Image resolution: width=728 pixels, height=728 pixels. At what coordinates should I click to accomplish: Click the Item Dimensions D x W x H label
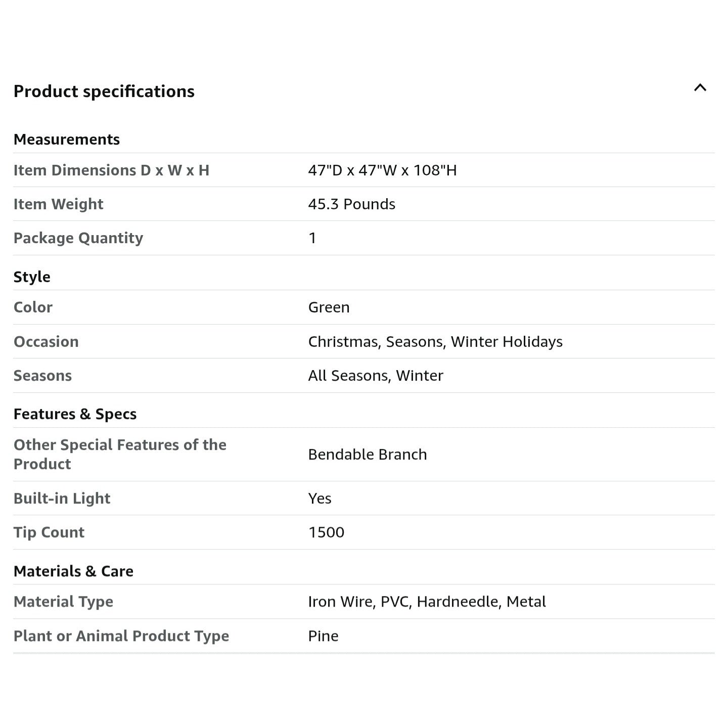pos(111,170)
